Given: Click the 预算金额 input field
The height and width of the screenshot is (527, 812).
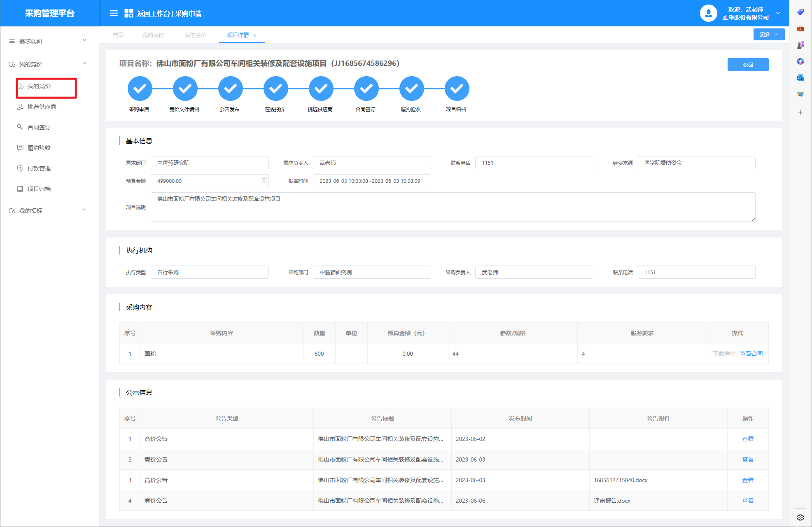Looking at the screenshot, I should coord(210,181).
